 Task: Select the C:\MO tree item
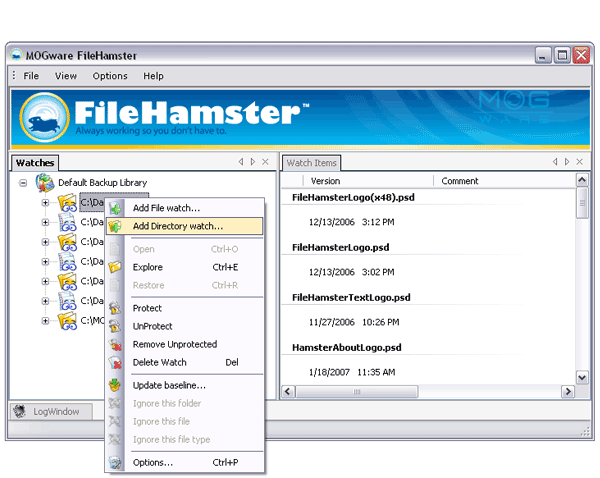[92, 320]
